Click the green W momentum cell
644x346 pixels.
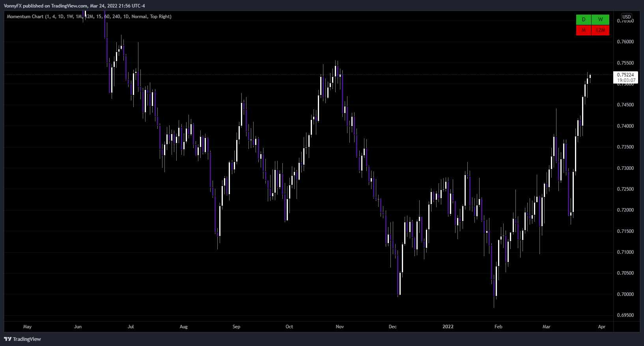[601, 20]
